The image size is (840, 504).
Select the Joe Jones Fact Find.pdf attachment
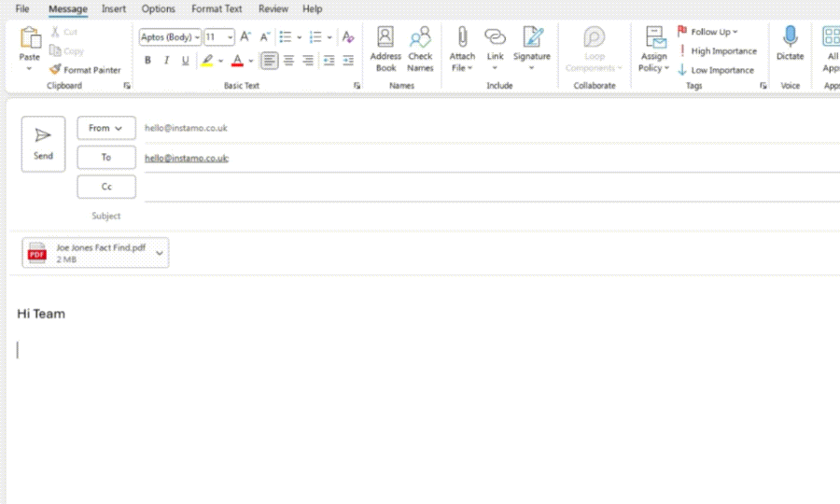(x=95, y=253)
